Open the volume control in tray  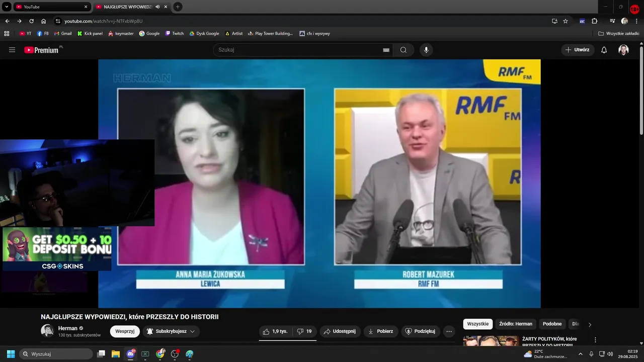pos(610,354)
